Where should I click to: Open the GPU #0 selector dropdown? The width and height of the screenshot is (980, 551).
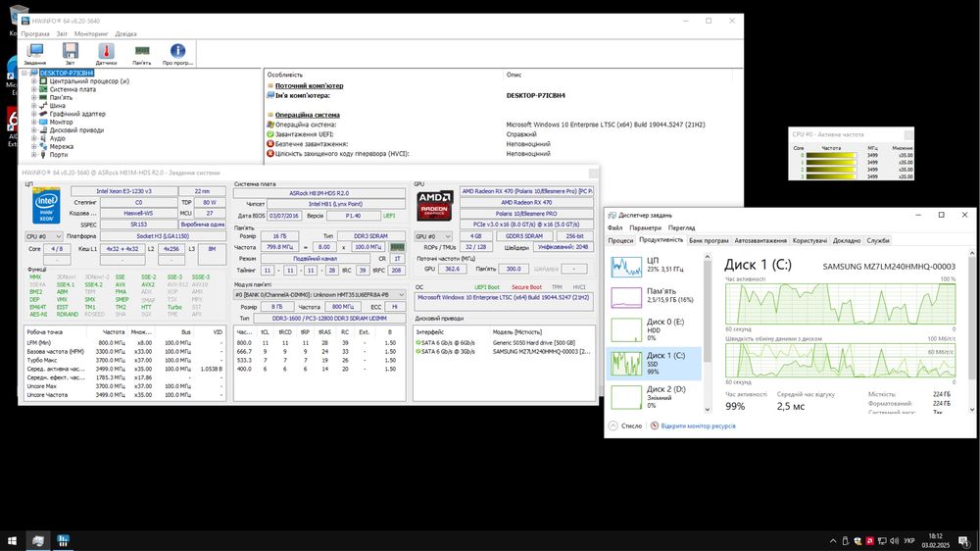(x=433, y=236)
